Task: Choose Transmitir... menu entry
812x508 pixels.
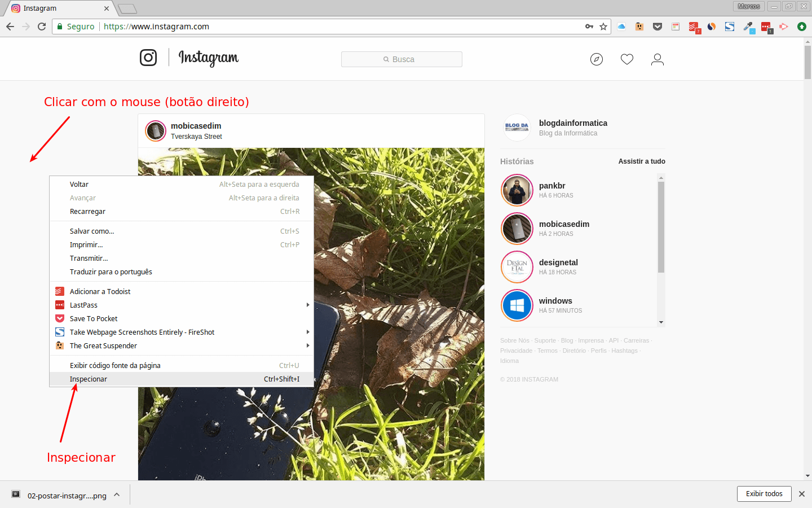Action: pos(182,259)
